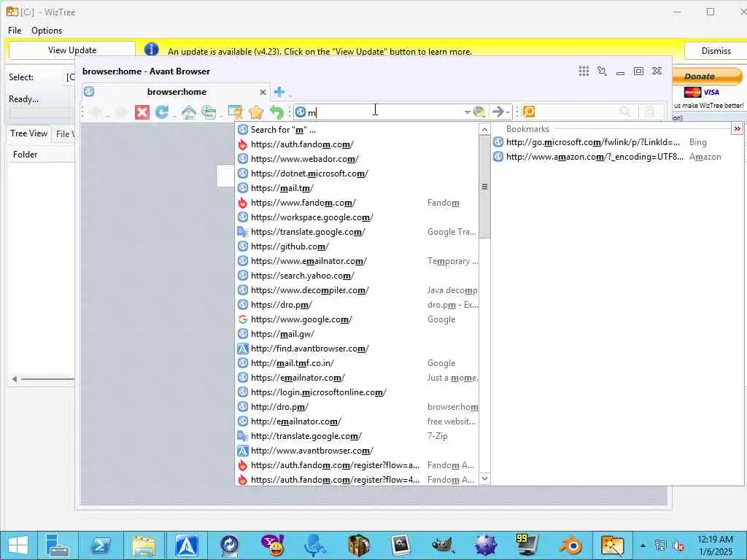
Task: Select the https://login.microsoftonline.com/ suggestion
Action: tap(357, 392)
